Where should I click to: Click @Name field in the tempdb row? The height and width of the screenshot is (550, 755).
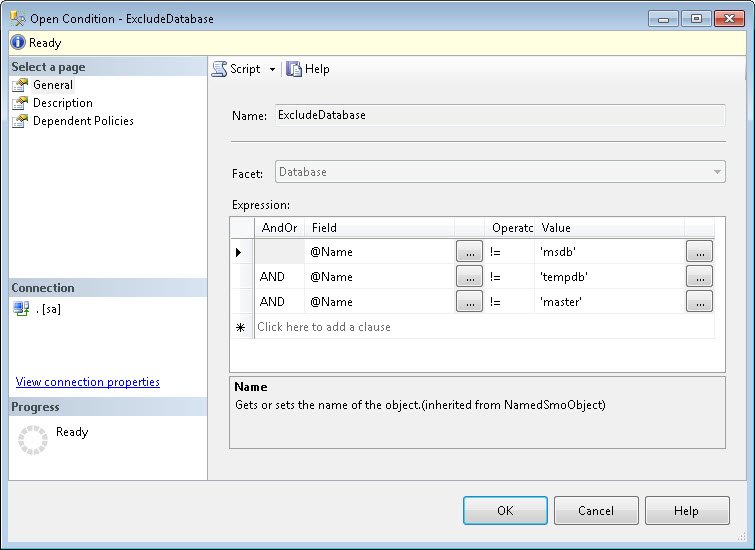pos(379,276)
